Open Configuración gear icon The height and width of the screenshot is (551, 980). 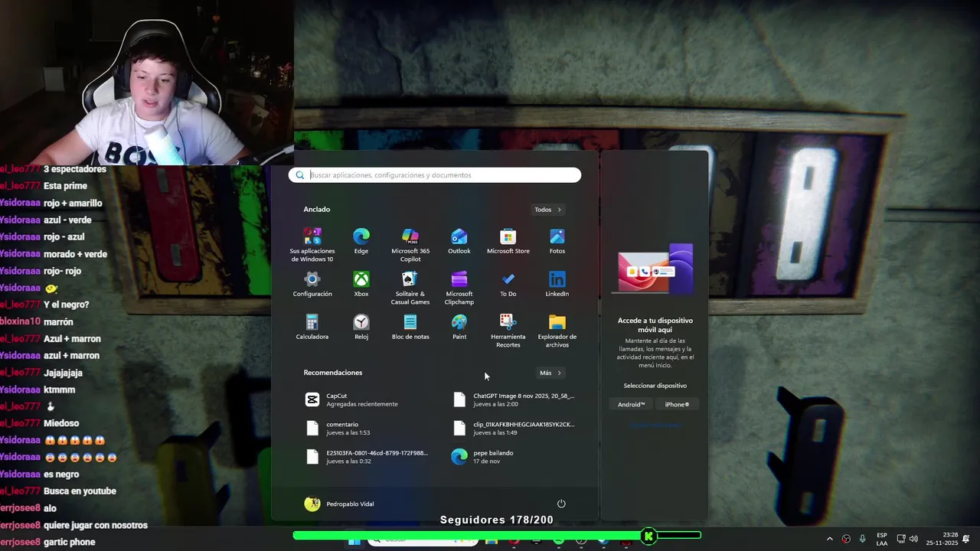click(x=312, y=285)
